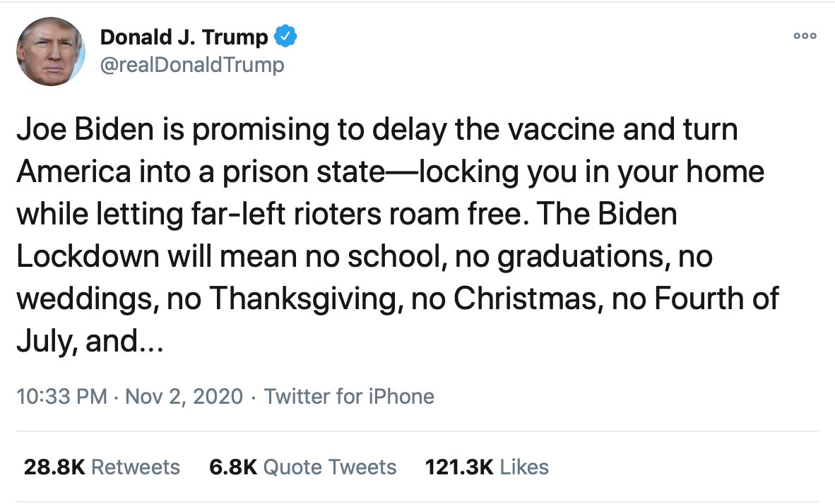Open the Quote Tweets label

(330, 467)
